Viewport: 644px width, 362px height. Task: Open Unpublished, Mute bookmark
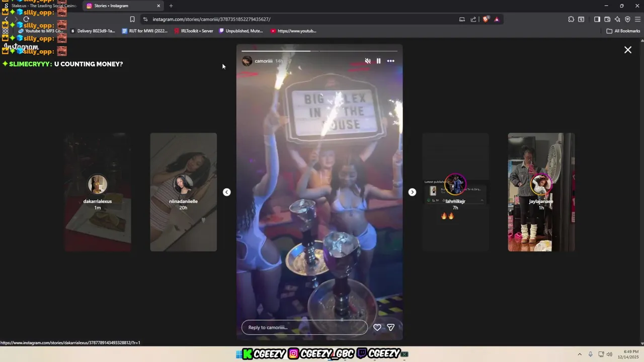tap(241, 31)
